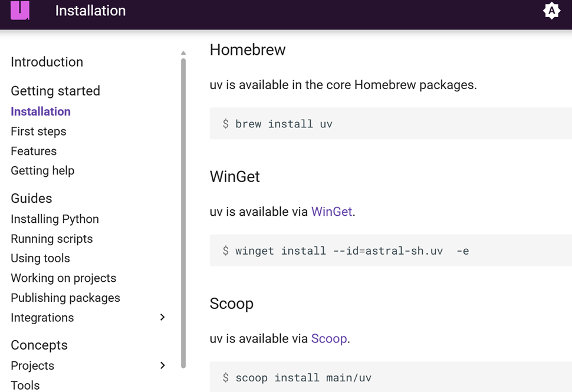Open the Getting help page
This screenshot has height=392, width=572.
(x=42, y=170)
